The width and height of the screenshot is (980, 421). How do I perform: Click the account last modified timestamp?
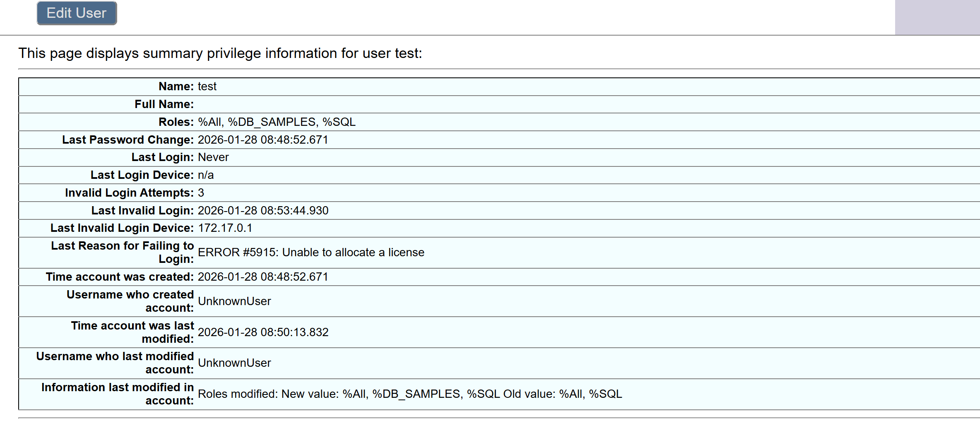pos(263,332)
